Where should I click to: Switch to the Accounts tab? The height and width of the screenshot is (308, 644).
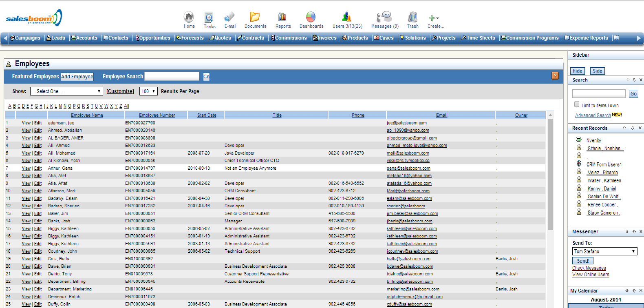(x=84, y=38)
